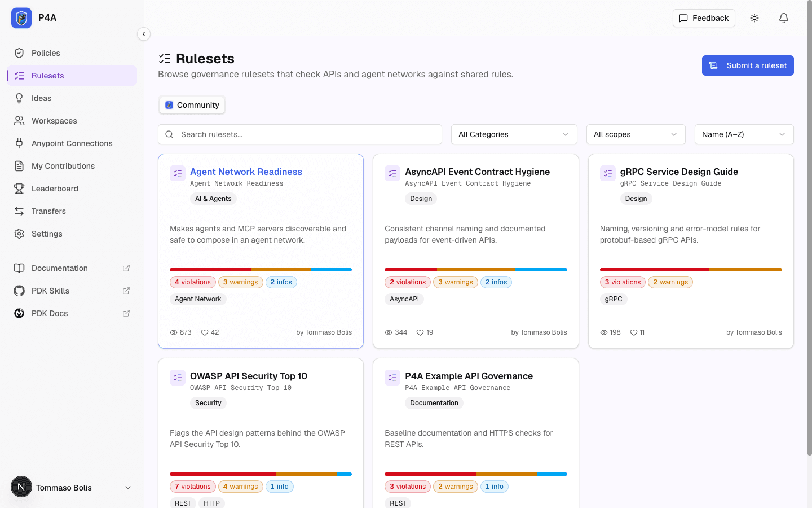
Task: Open the Name (A–Z) sort dropdown
Action: 744,134
